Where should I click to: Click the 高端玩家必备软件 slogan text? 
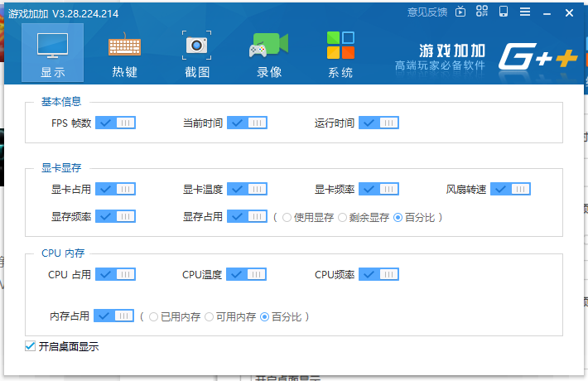[x=440, y=65]
